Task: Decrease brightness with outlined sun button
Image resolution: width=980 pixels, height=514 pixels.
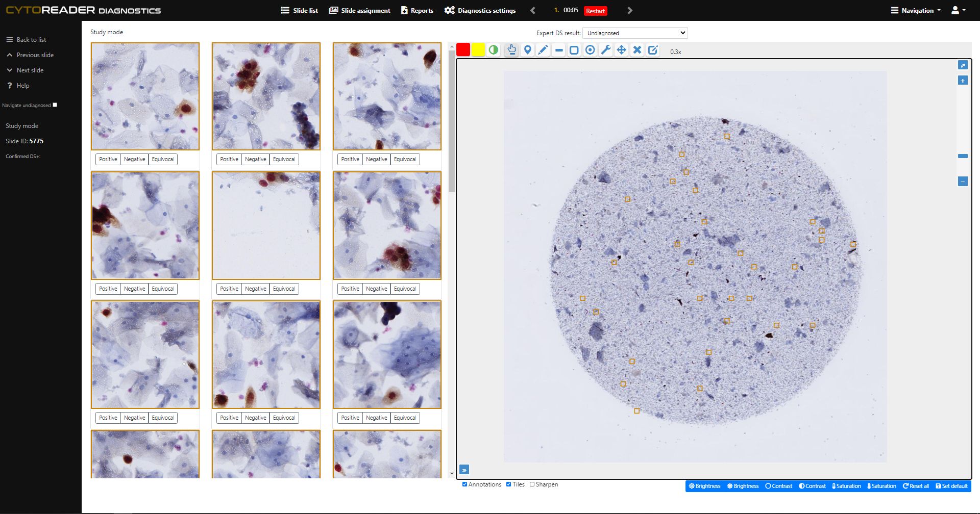Action: click(704, 486)
